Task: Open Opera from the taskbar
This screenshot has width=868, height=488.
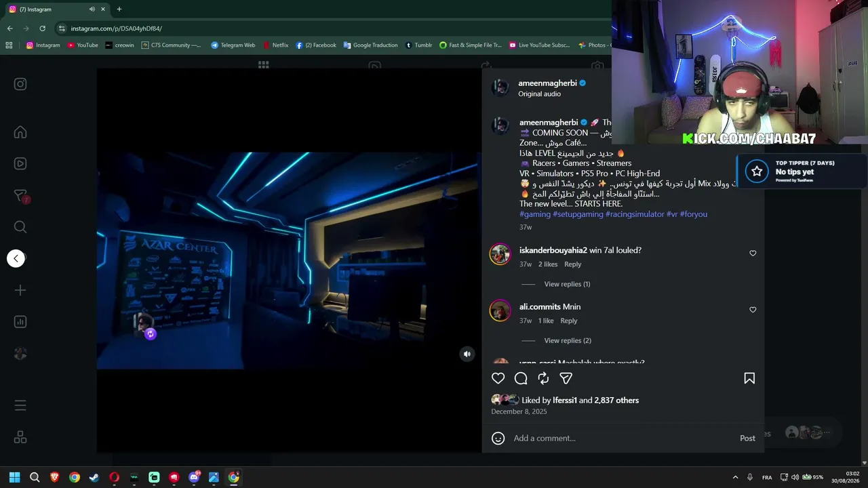Action: [114, 477]
